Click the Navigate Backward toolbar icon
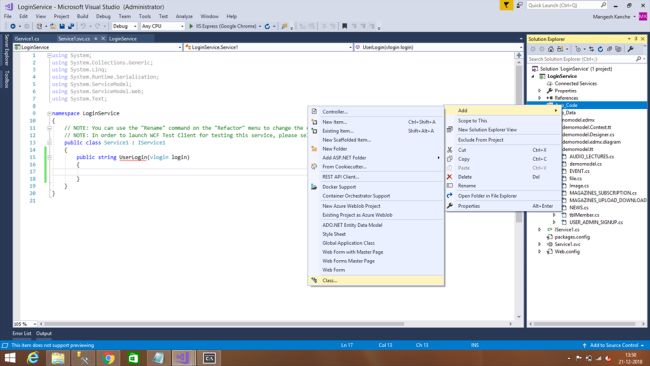 click(13, 26)
